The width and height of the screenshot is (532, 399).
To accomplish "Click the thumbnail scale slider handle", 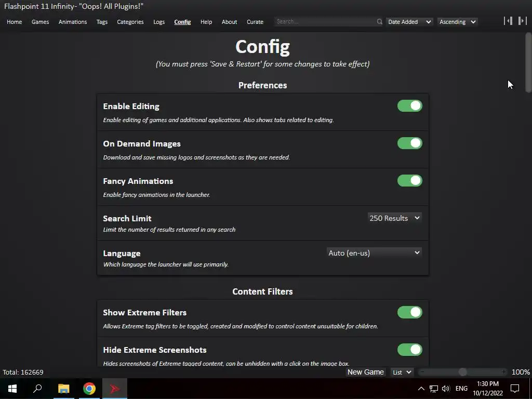I will (x=462, y=372).
